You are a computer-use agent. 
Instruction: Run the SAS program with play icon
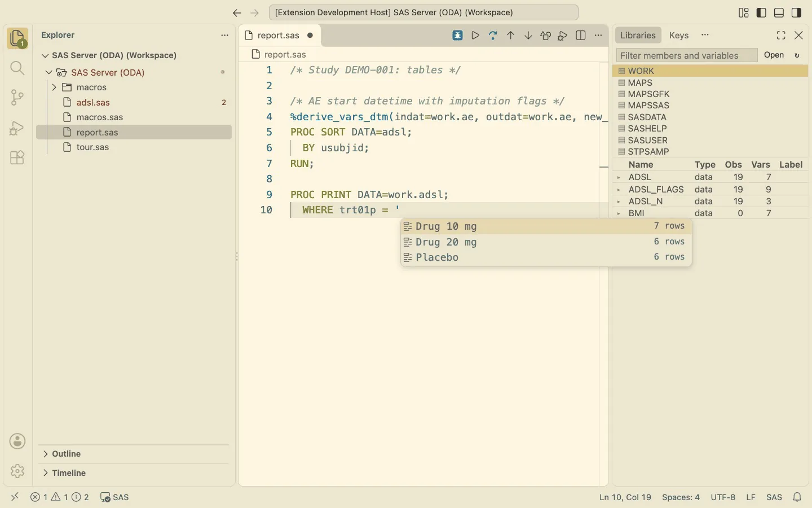pos(475,36)
